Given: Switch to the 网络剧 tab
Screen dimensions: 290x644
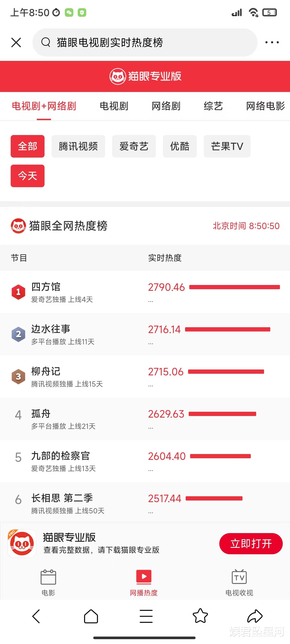Looking at the screenshot, I should 166,106.
